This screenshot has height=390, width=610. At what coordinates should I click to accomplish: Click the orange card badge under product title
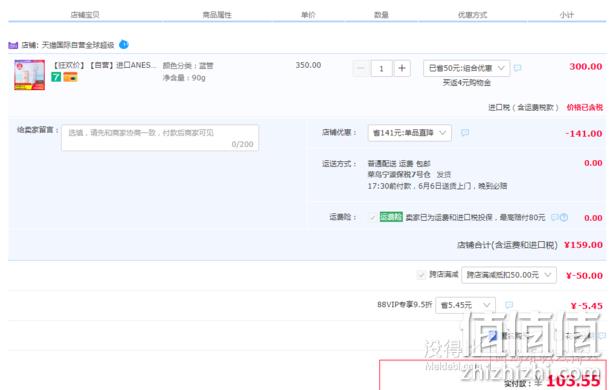click(x=70, y=77)
